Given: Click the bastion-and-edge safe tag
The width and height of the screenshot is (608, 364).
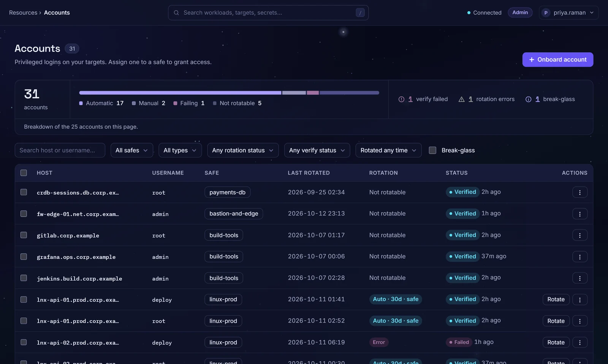Looking at the screenshot, I should pyautogui.click(x=234, y=214).
